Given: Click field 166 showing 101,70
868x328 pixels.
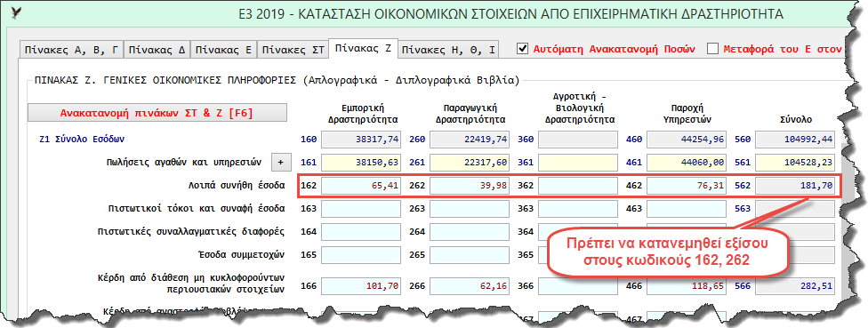Looking at the screenshot, I should (361, 286).
